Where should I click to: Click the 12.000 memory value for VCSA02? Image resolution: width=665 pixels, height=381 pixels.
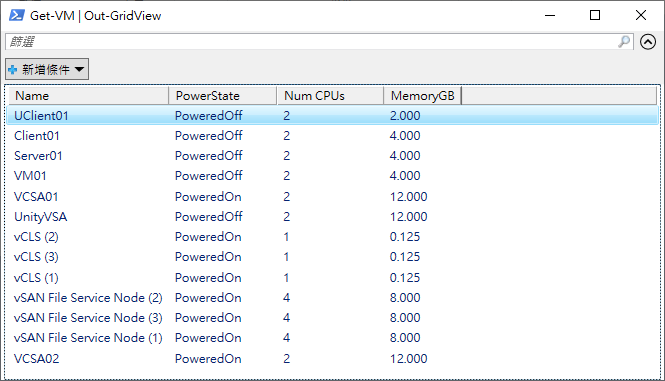click(x=408, y=359)
